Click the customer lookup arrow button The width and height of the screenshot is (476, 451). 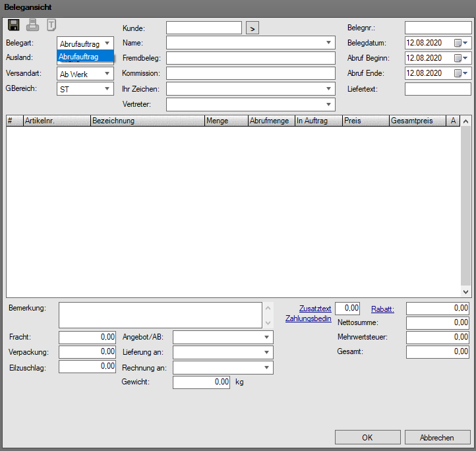tap(253, 28)
